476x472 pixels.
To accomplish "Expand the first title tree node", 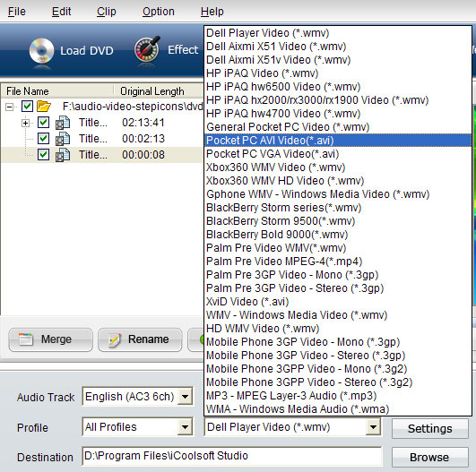I will tap(25, 124).
